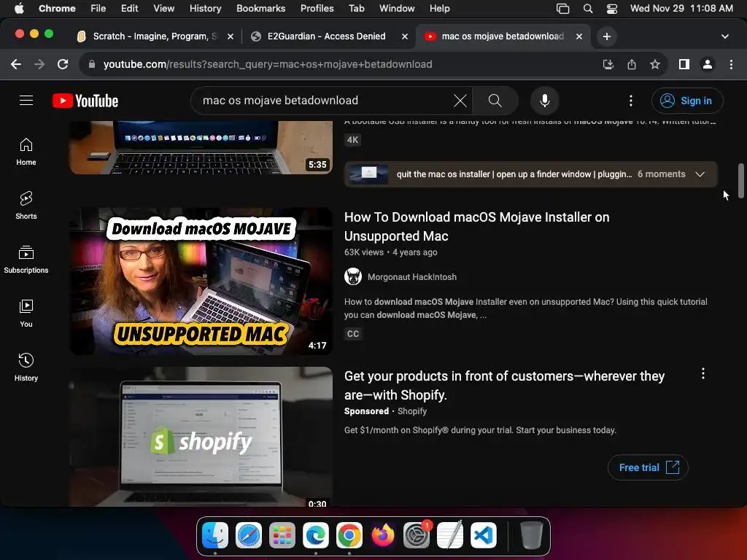Open System Settings from the Dock
Screen dimensions: 747x560
[417, 535]
